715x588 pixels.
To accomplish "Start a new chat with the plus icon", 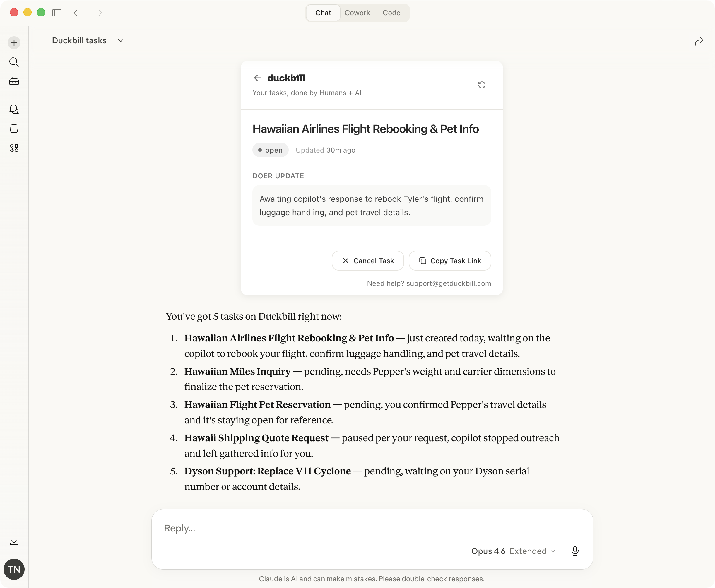I will click(x=14, y=43).
